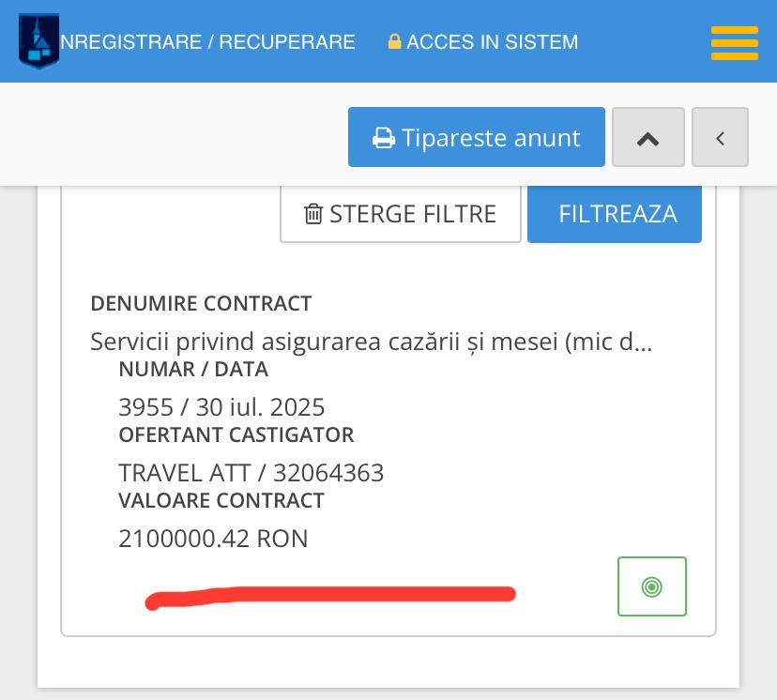Click the contract number 3955 / 30 iul. 2025
The image size is (777, 700).
pyautogui.click(x=221, y=407)
